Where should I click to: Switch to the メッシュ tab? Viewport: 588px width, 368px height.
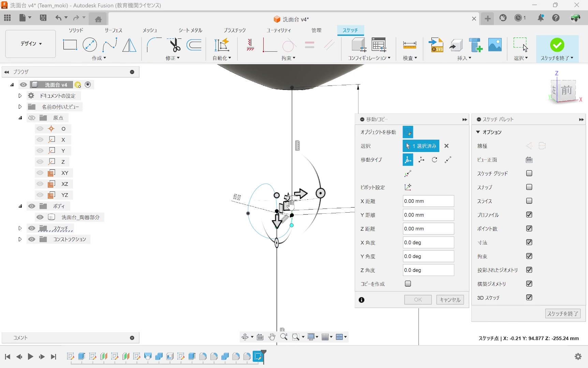pyautogui.click(x=150, y=30)
